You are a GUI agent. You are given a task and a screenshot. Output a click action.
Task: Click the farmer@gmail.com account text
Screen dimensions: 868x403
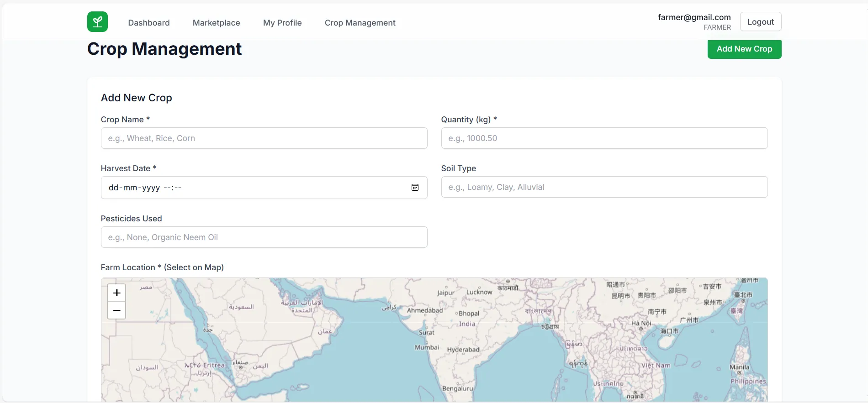(694, 17)
